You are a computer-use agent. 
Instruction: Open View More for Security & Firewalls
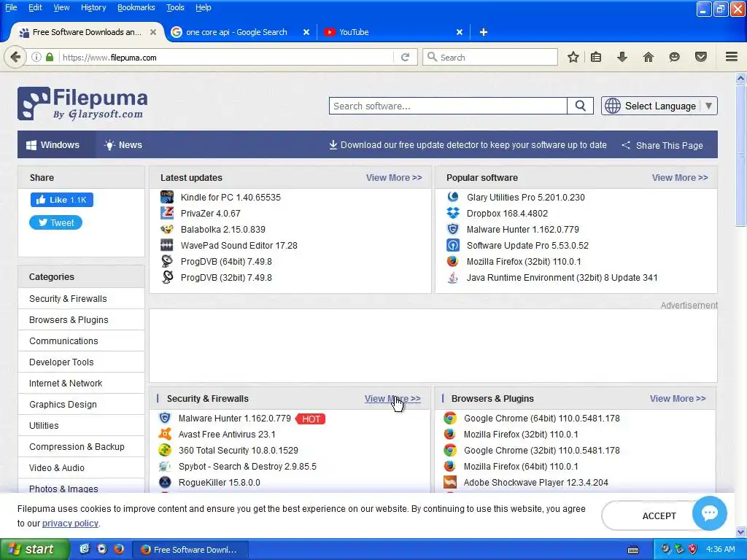click(392, 399)
